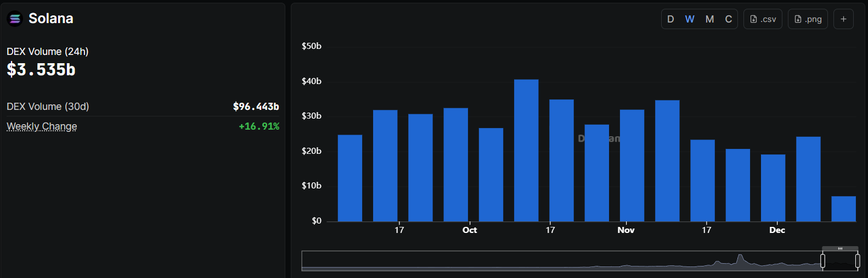Viewport: 868px width, 278px height.
Task: Click the volume peak in overview timeline
Action: coord(740,257)
